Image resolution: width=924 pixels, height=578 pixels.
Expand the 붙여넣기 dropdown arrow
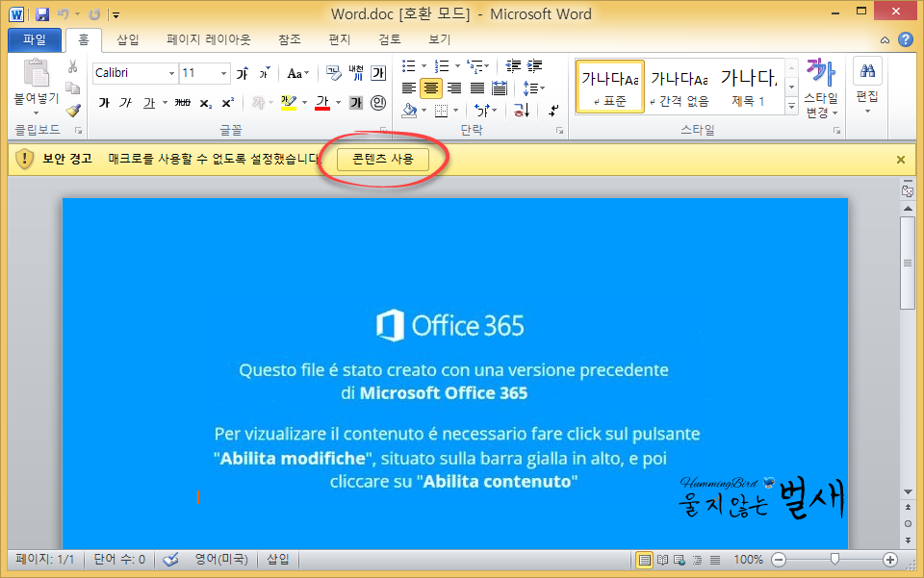37,112
